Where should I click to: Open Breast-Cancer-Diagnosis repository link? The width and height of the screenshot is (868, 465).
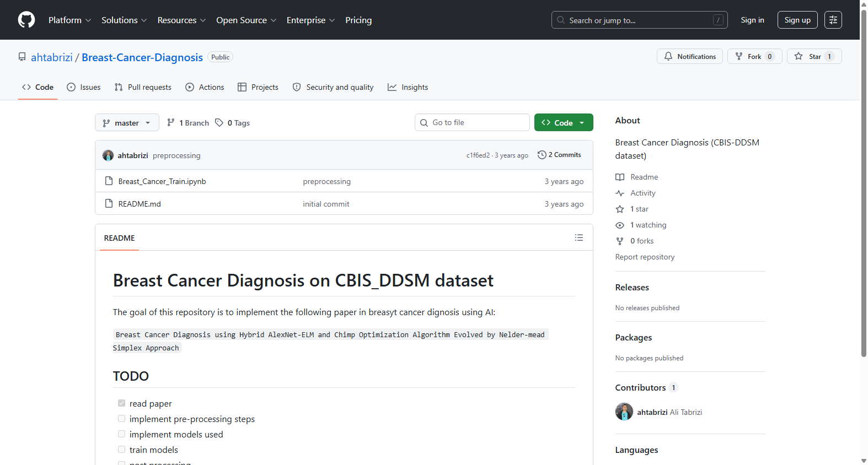click(142, 57)
